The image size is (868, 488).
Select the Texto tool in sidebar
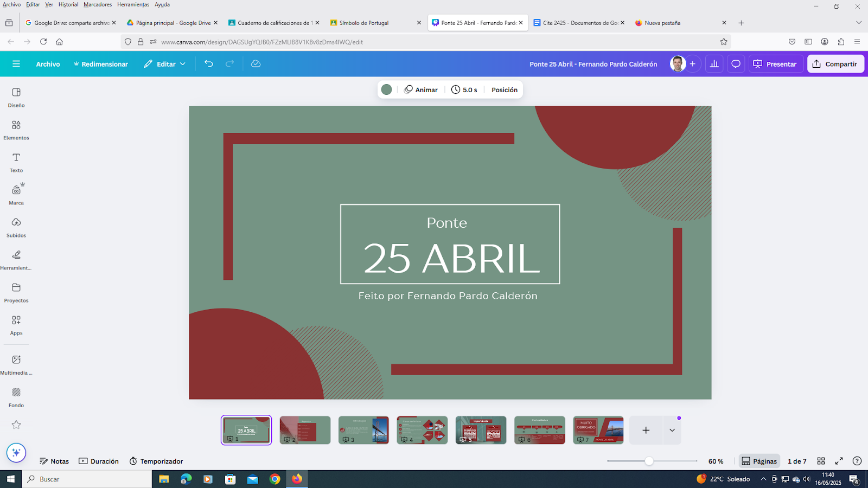(x=16, y=163)
